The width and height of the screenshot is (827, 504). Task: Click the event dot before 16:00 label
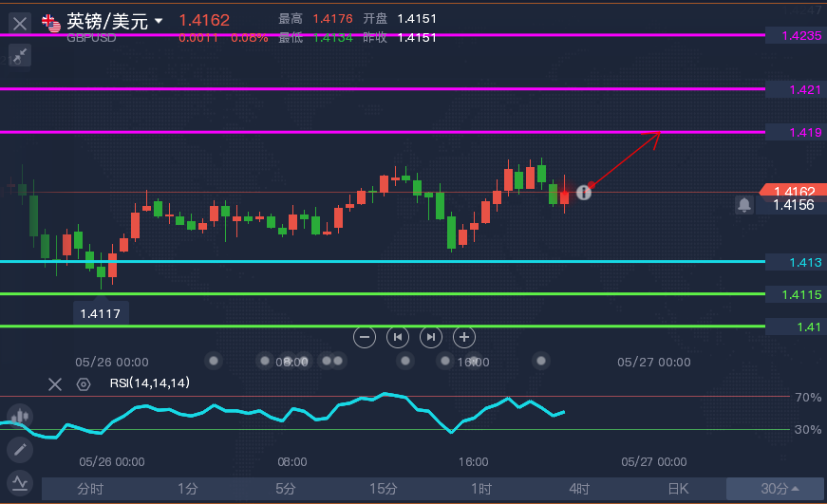pos(445,361)
